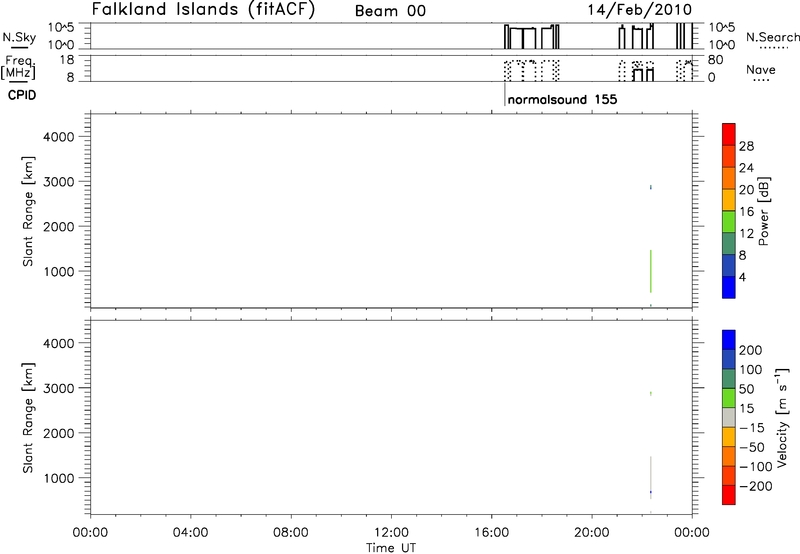Click the '18' frequency axis value

67,60
